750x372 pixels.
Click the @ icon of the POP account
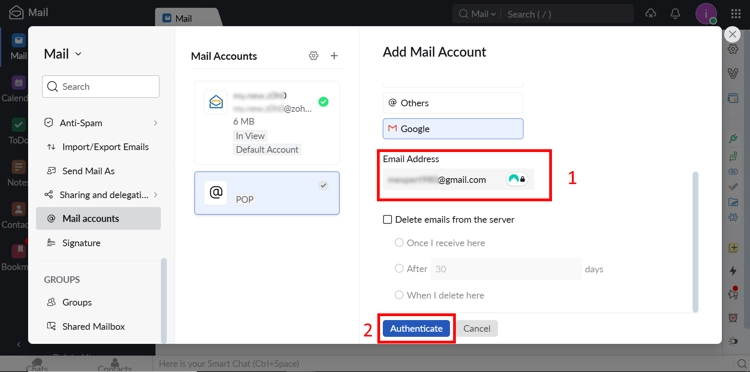click(216, 193)
